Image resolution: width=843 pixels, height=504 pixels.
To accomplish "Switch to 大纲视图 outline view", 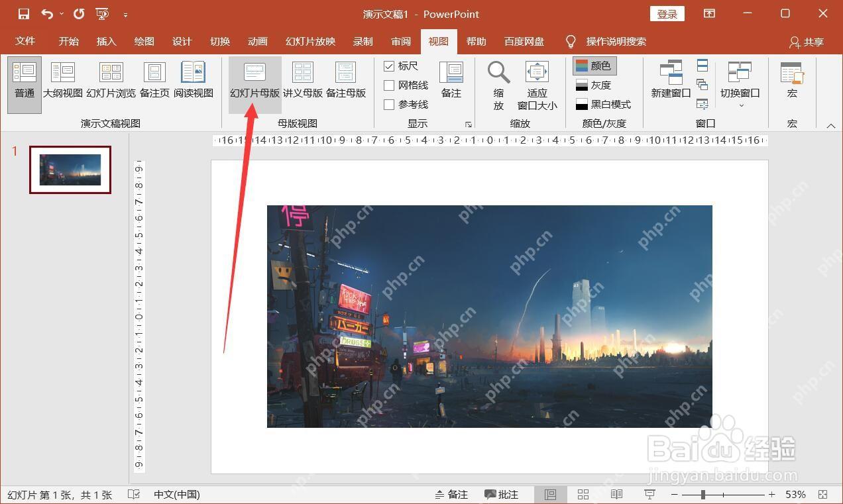I will coord(63,81).
